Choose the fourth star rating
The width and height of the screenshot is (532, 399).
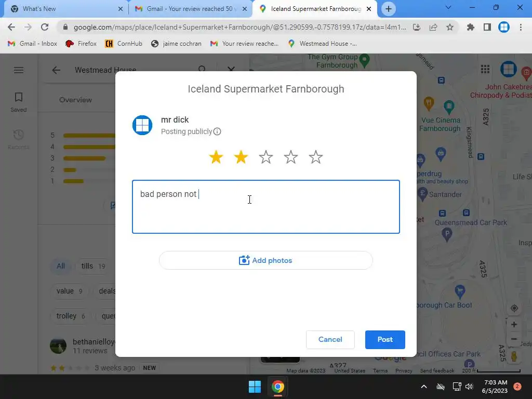[x=291, y=157]
